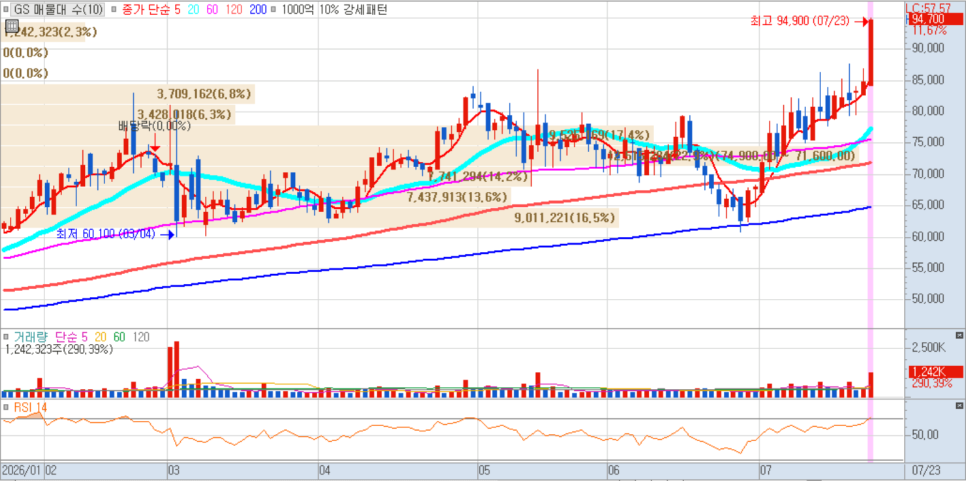
Task: Click the 07 month label on date axis
Action: pos(767,469)
